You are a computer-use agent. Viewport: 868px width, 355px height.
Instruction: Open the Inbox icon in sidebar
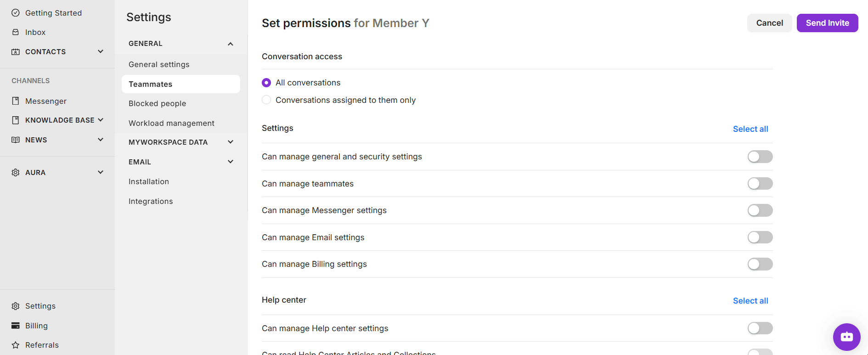click(x=16, y=32)
